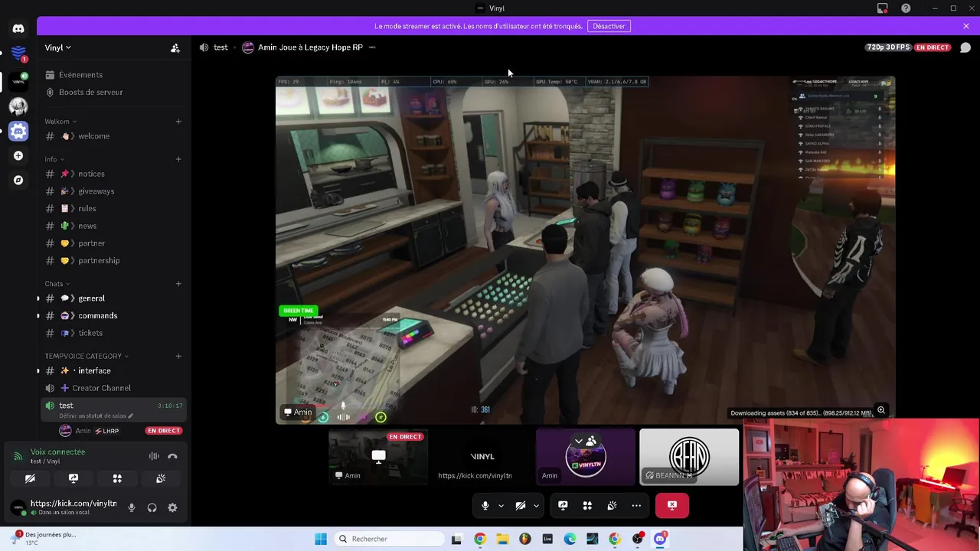Screen dimensions: 980x551
Task: Deafen audio with the headphones icon
Action: [152, 507]
